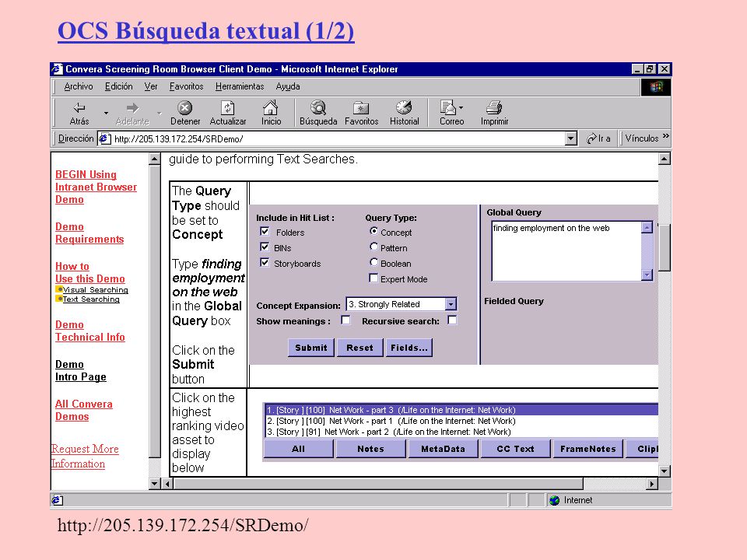Click the main pane scroll-down arrow

pyautogui.click(x=664, y=471)
